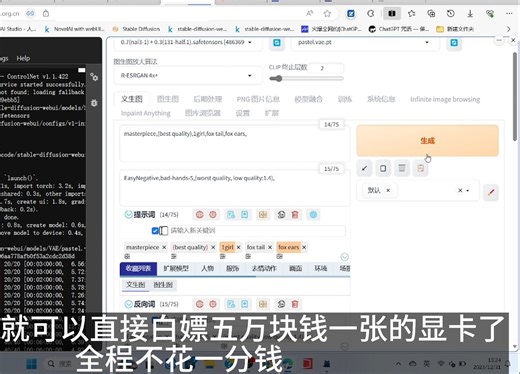Open the browser downloads icon

tap(470, 14)
